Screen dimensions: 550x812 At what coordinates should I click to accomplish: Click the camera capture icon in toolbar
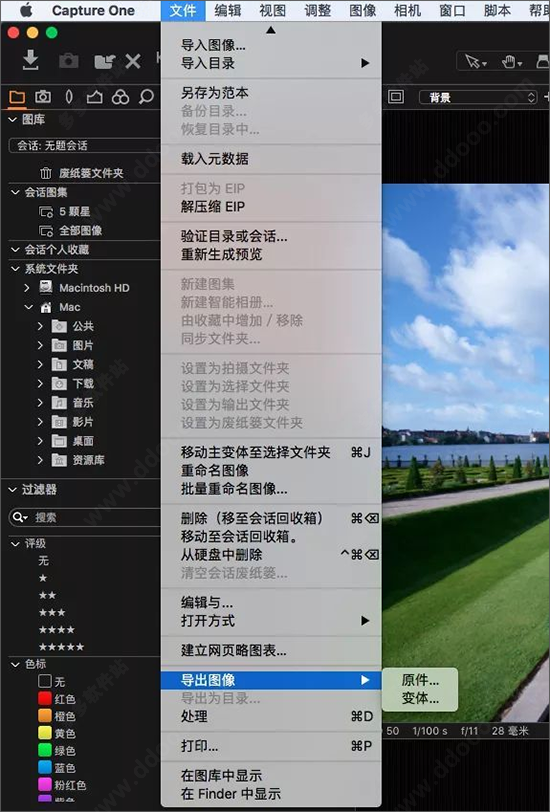68,61
